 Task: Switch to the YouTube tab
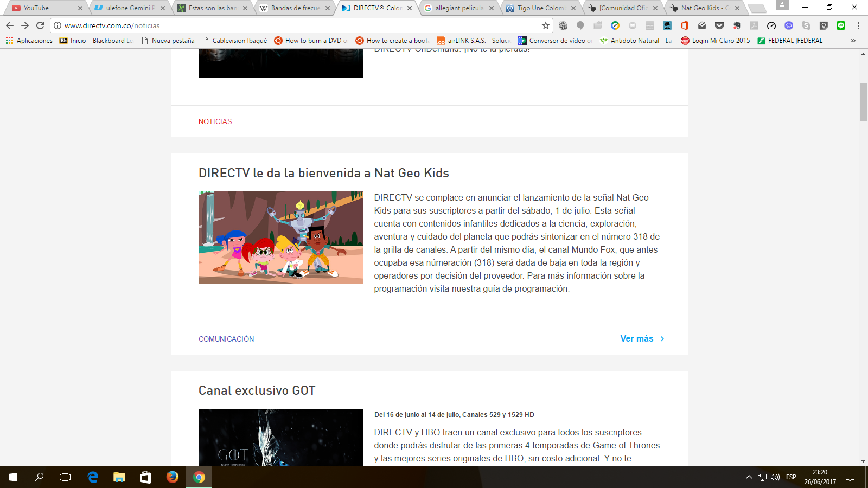click(x=43, y=8)
